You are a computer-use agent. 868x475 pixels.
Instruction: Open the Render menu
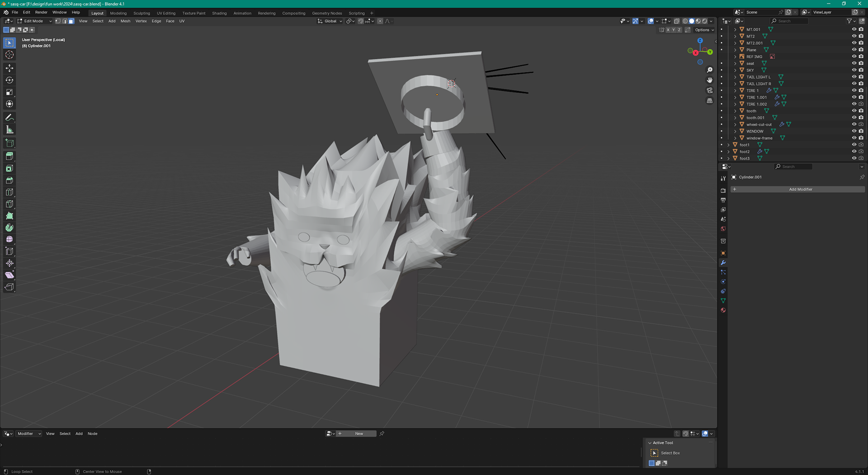(x=41, y=13)
